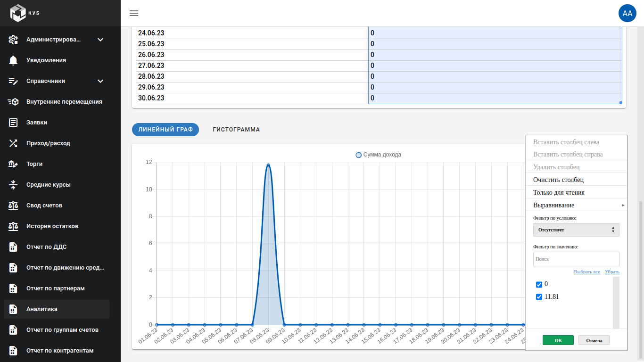This screenshot has width=644, height=362.
Task: Select the 30.06.23 date cell
Action: (x=252, y=98)
